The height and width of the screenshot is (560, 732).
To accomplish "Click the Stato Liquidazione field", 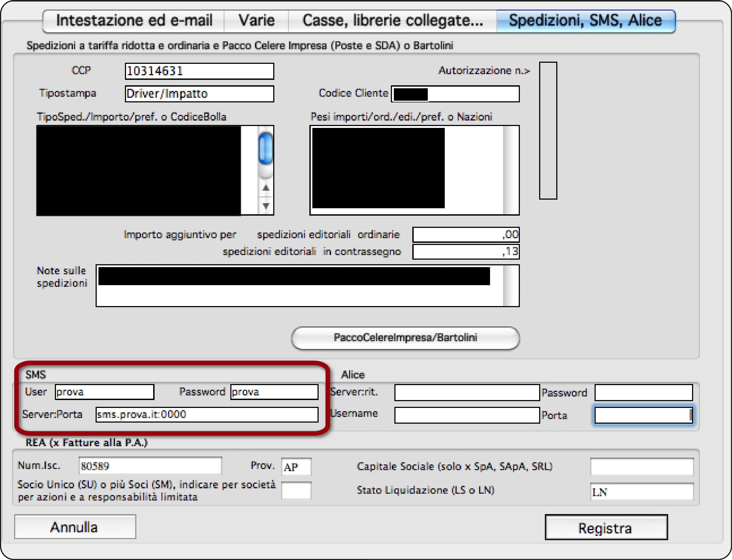I will pyautogui.click(x=642, y=491).
